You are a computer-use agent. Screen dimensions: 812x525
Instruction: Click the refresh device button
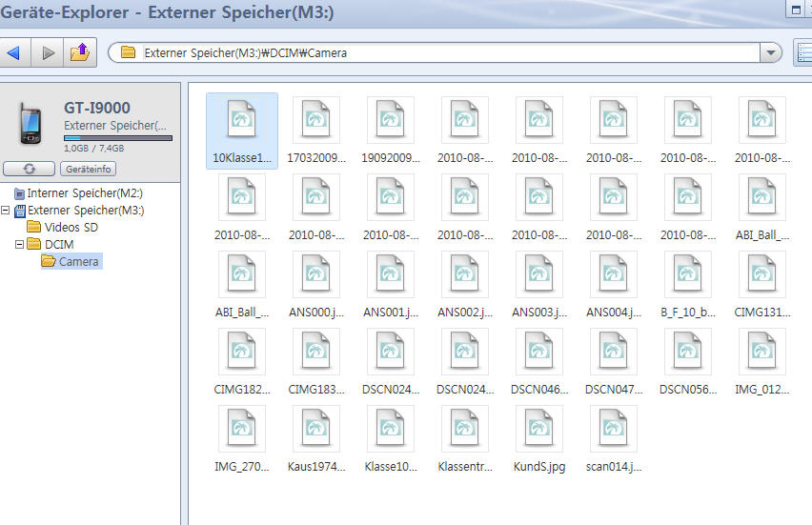coord(29,169)
